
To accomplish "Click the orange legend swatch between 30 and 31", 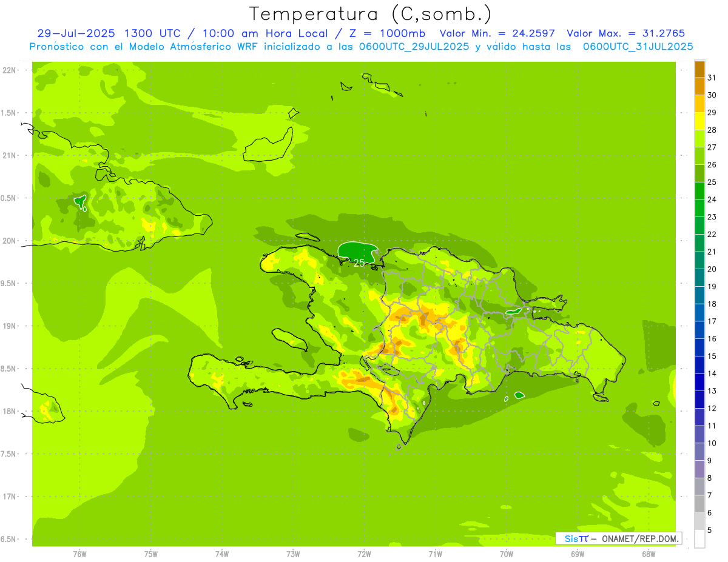I will 699,86.
